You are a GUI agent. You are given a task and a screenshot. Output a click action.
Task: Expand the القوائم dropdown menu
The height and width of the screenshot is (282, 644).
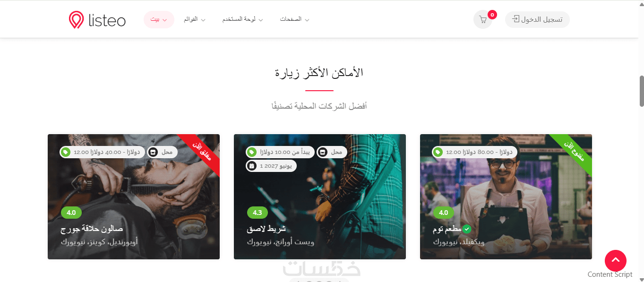click(194, 19)
